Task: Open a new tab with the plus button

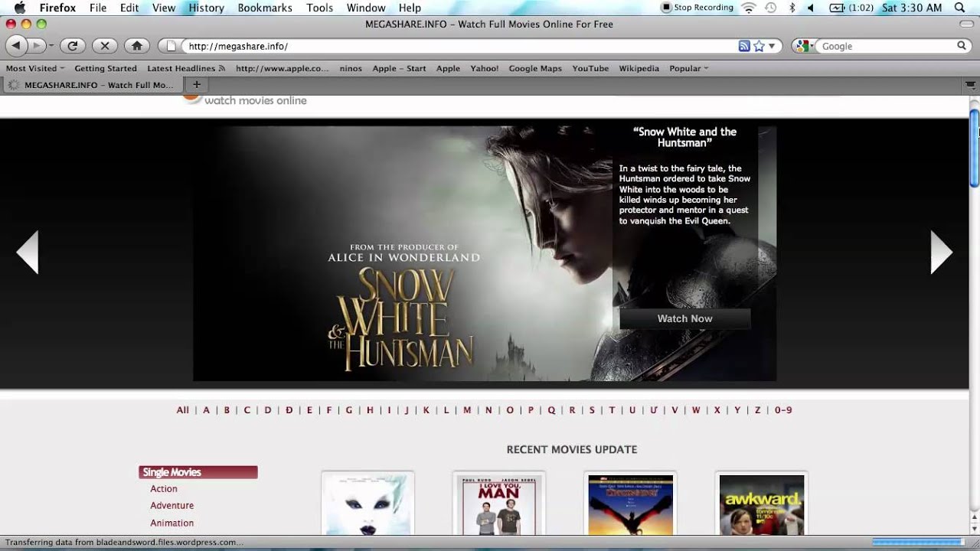Action: click(196, 85)
